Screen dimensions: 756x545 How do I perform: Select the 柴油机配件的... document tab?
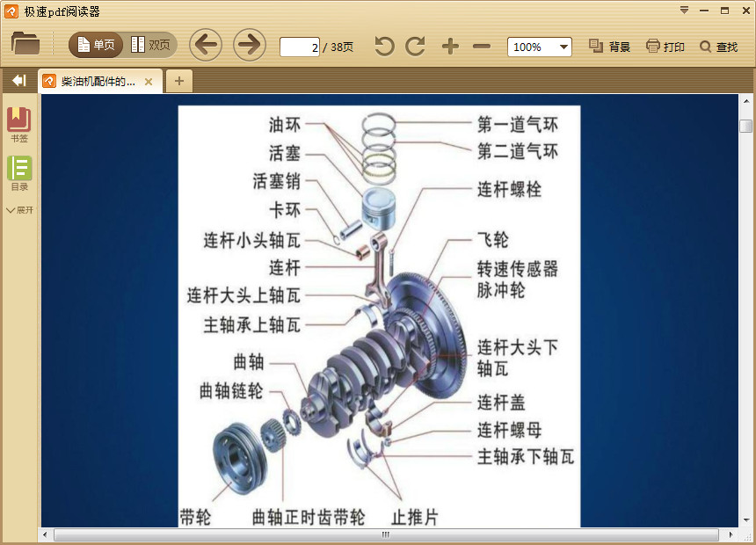click(100, 81)
